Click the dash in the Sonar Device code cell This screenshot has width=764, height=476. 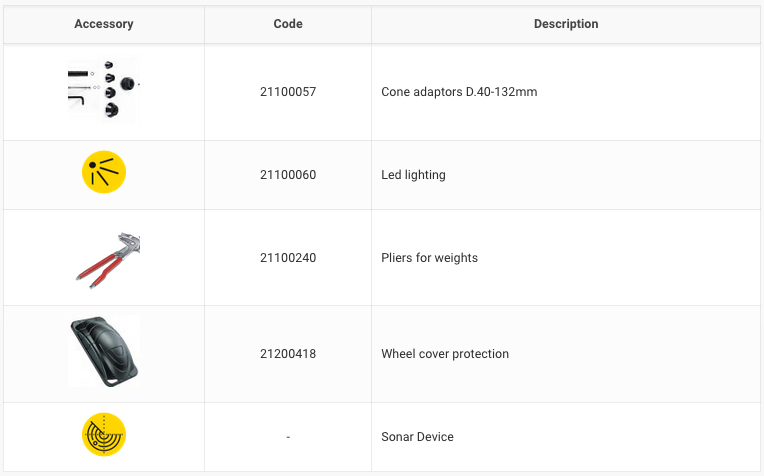pos(288,437)
